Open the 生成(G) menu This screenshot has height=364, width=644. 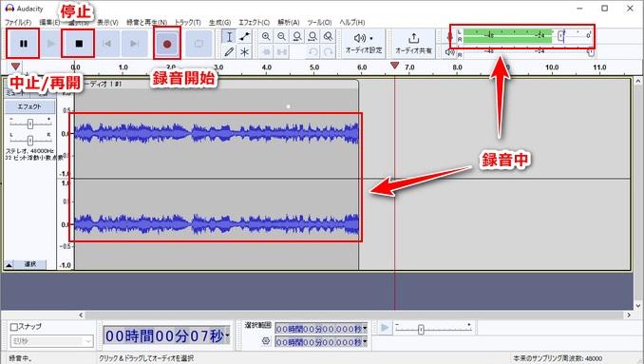pyautogui.click(x=219, y=22)
